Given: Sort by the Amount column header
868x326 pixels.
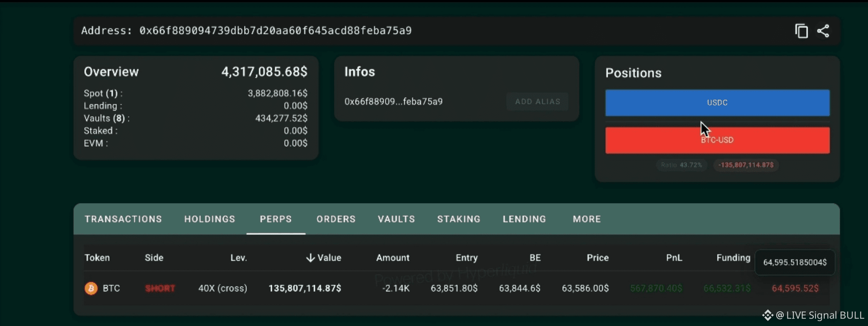Looking at the screenshot, I should (393, 258).
